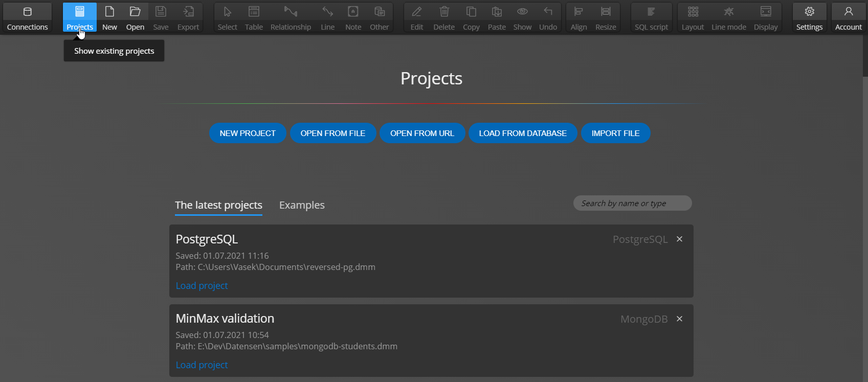Click the NEW PROJECT button
Screen dimensions: 868x382
[x=248, y=133]
